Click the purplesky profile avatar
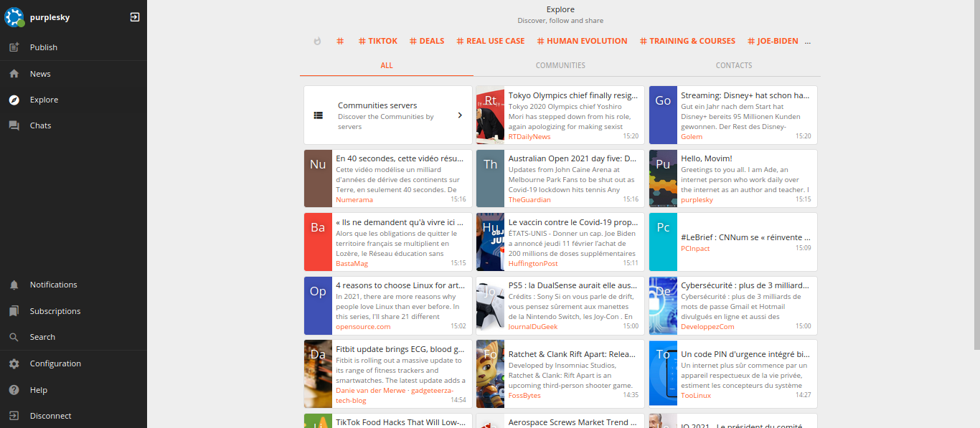 tap(14, 17)
